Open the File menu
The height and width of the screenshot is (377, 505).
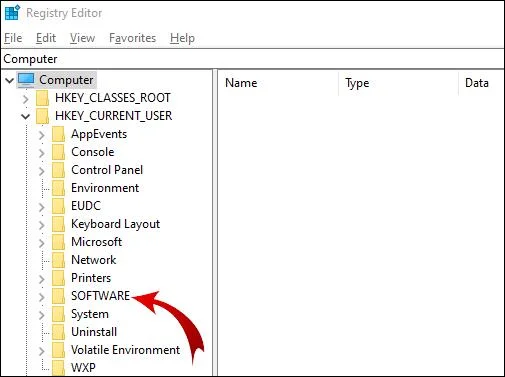tap(13, 38)
